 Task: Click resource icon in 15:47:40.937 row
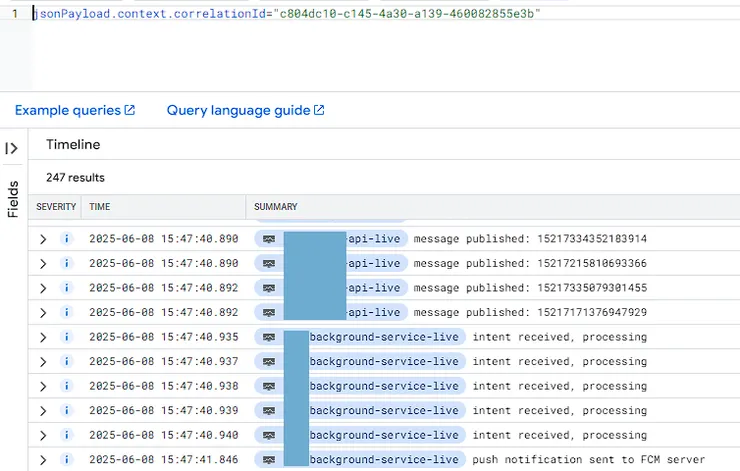[269, 362]
